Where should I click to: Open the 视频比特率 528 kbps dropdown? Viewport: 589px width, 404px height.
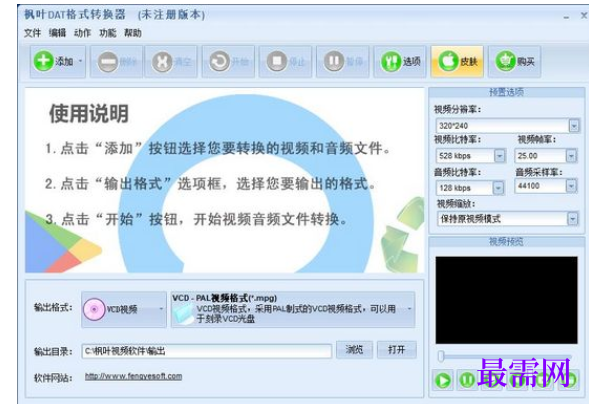[499, 155]
